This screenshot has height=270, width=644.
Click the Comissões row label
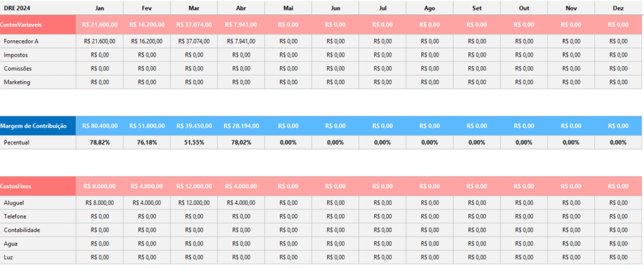(x=18, y=68)
